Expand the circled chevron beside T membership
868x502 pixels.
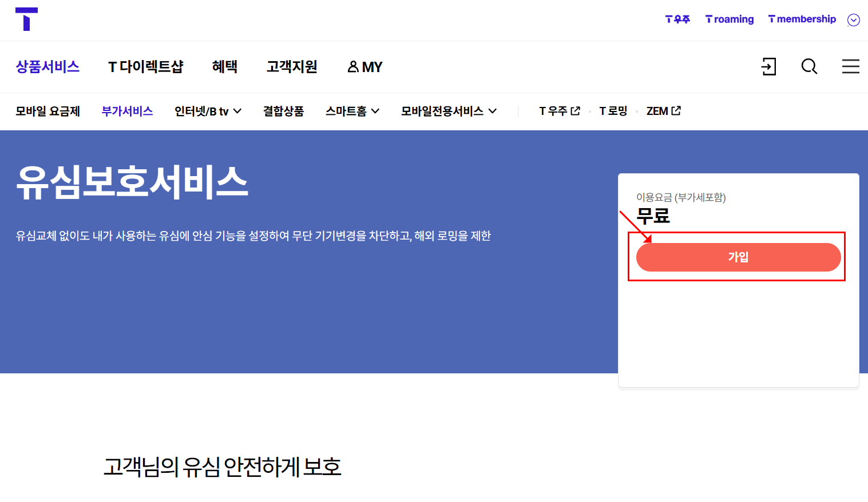pos(853,20)
